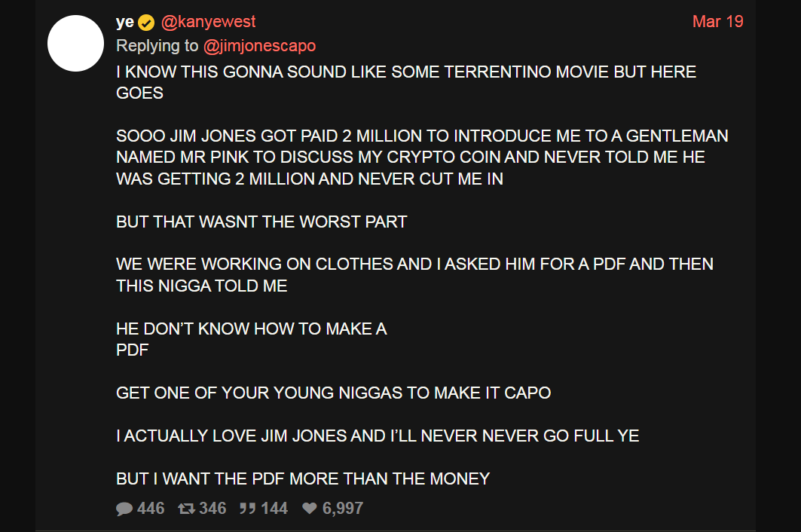Click the speech bubble replies icon
The height and width of the screenshot is (532, 801).
click(124, 509)
